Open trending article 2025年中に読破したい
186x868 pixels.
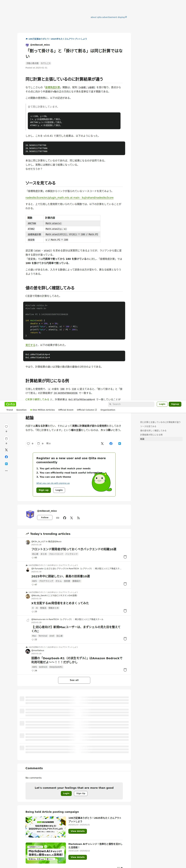tap(60, 576)
